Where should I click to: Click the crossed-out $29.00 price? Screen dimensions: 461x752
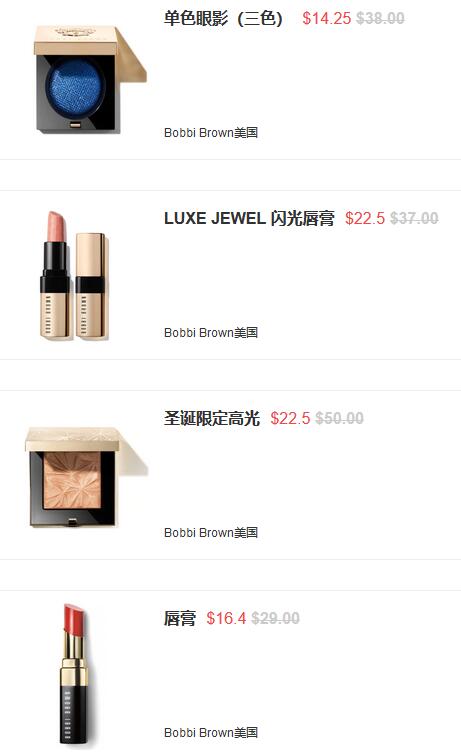276,618
